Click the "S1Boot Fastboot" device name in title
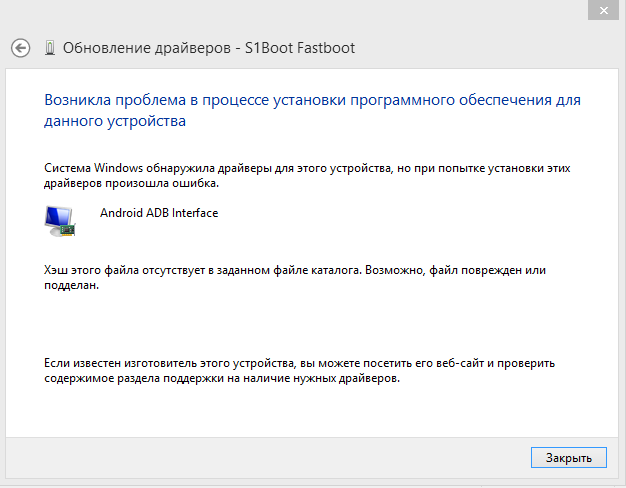The image size is (626, 488). pos(300,48)
